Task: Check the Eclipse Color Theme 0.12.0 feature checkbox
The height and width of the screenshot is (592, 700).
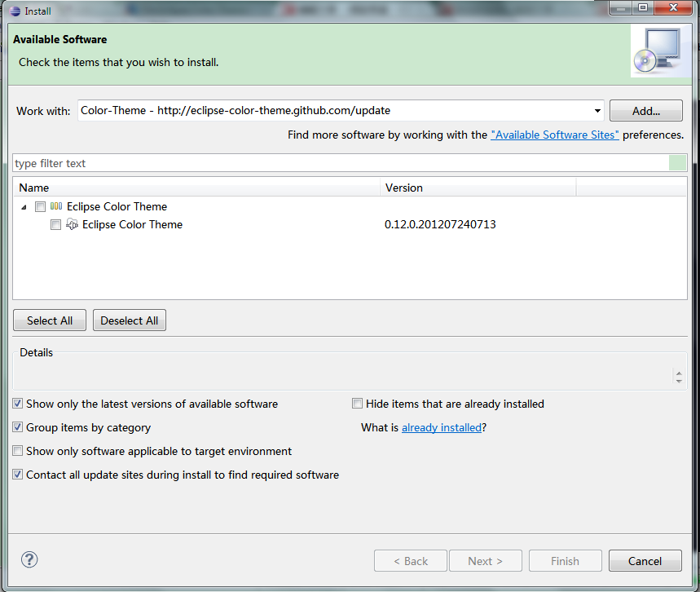Action: tap(55, 224)
